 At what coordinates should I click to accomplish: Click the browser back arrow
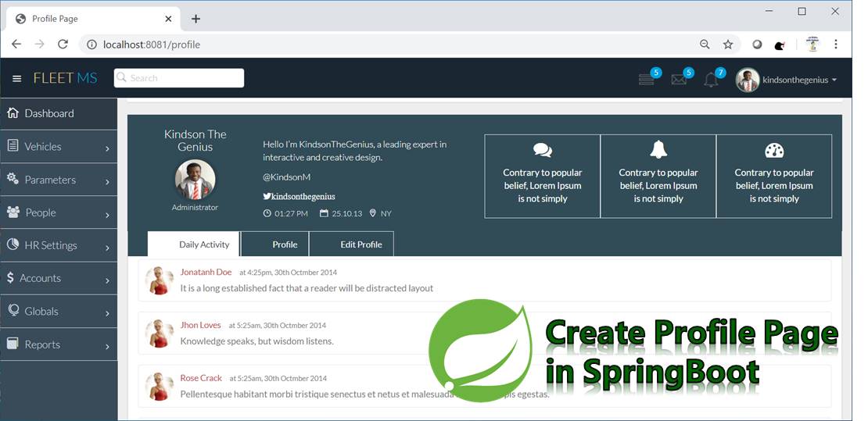[16, 45]
